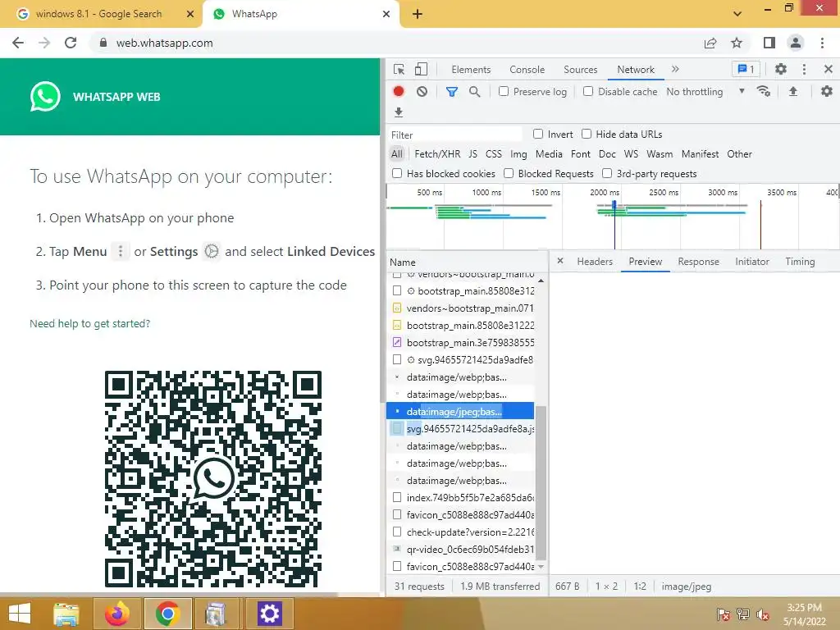The image size is (840, 630).
Task: Open DevTools customize three-dot menu
Action: [x=804, y=69]
